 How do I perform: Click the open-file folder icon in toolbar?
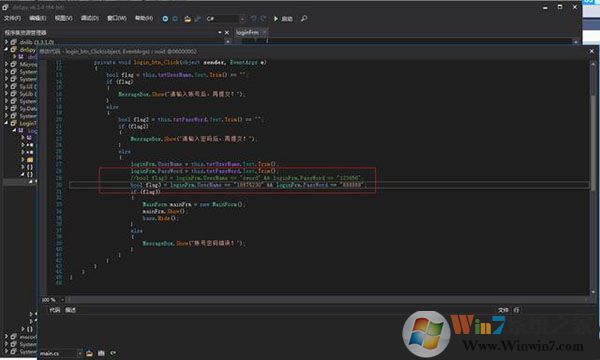click(188, 18)
